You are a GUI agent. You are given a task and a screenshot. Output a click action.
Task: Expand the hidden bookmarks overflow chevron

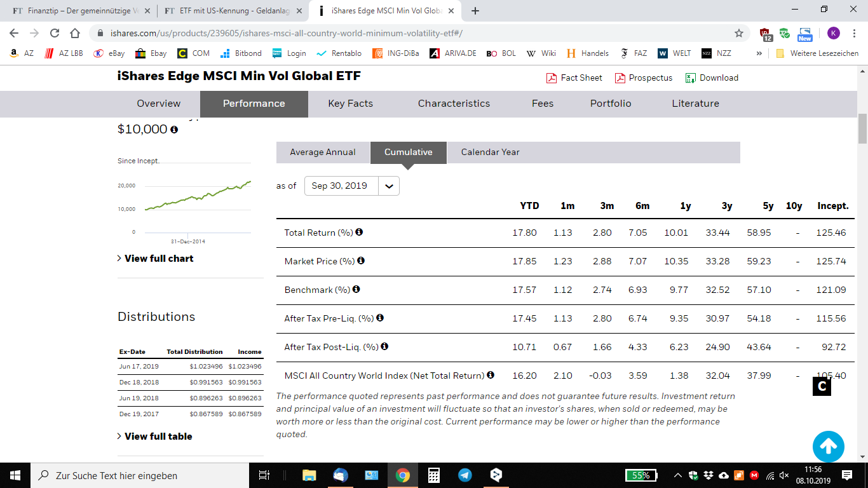point(759,53)
